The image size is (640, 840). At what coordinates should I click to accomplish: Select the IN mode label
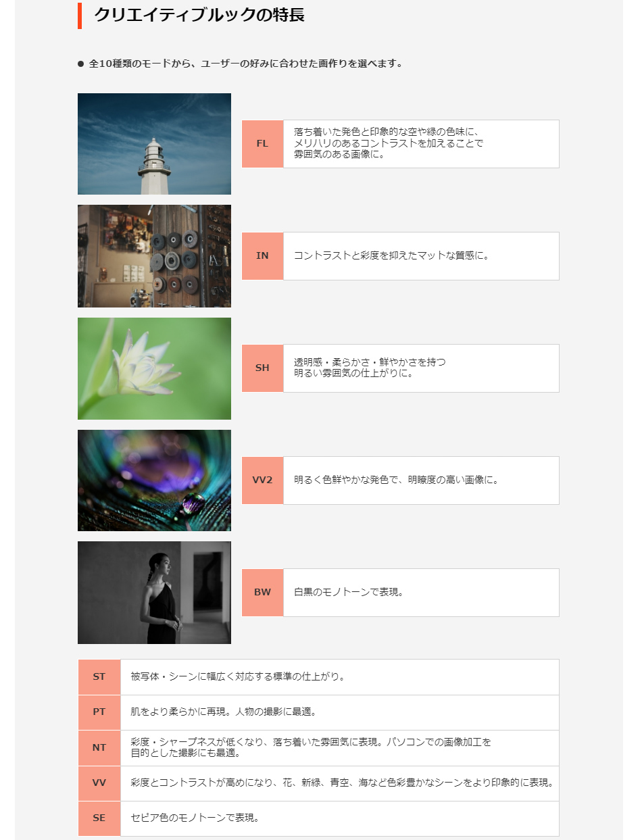(x=262, y=256)
